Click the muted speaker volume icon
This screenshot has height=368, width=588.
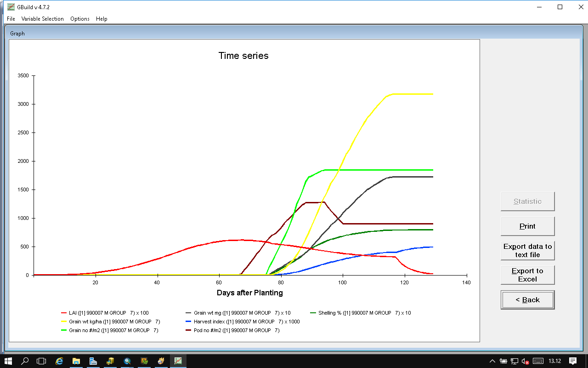click(526, 361)
